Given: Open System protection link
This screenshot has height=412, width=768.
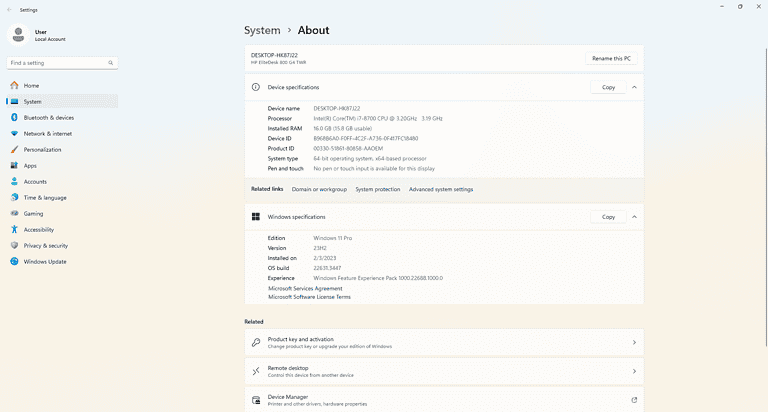Looking at the screenshot, I should click(x=378, y=189).
